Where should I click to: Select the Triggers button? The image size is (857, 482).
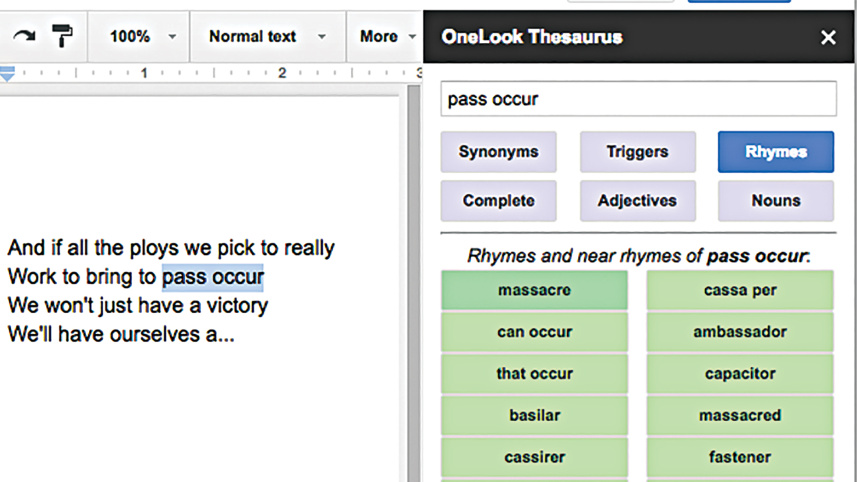click(637, 153)
